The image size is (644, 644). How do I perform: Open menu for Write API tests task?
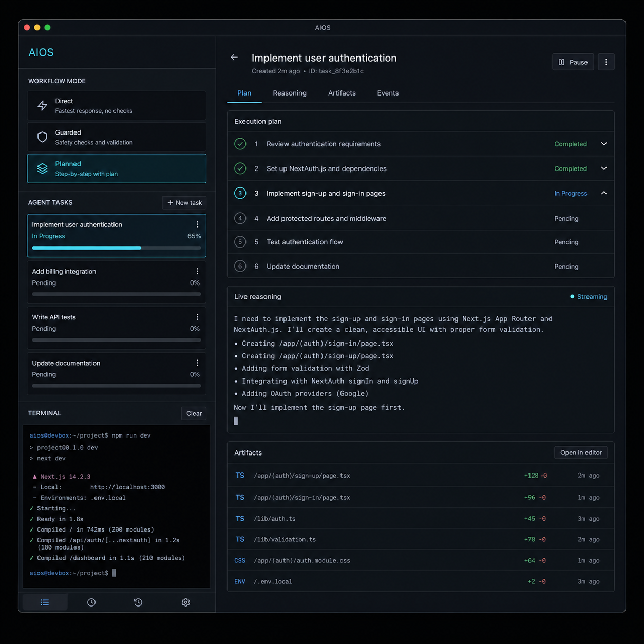click(x=198, y=317)
